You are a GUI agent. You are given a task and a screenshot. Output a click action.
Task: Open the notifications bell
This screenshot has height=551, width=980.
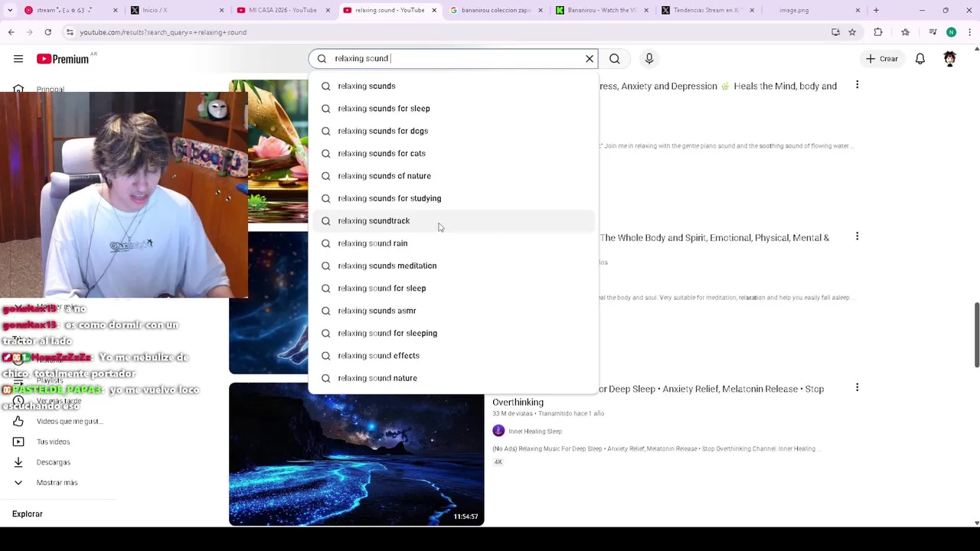click(x=920, y=59)
